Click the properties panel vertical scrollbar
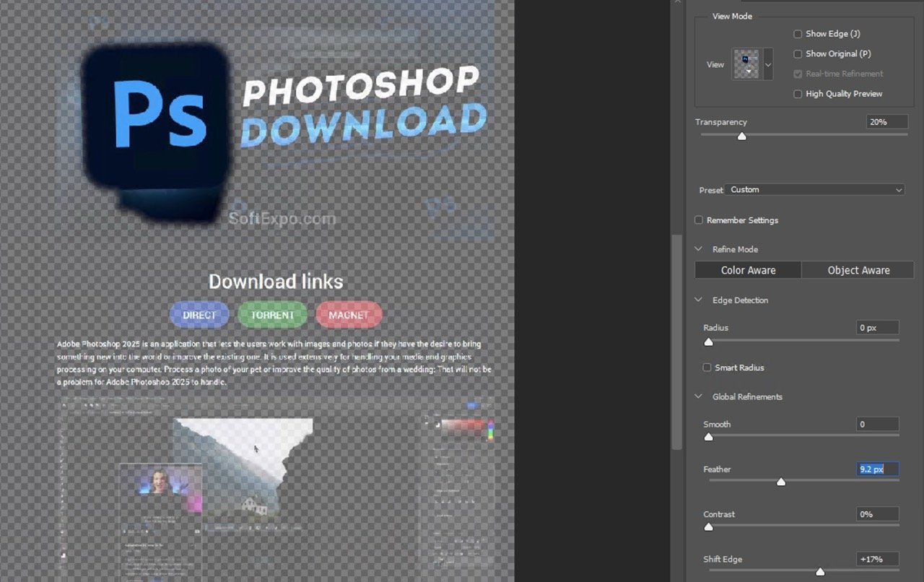This screenshot has width=924, height=582. (676, 342)
